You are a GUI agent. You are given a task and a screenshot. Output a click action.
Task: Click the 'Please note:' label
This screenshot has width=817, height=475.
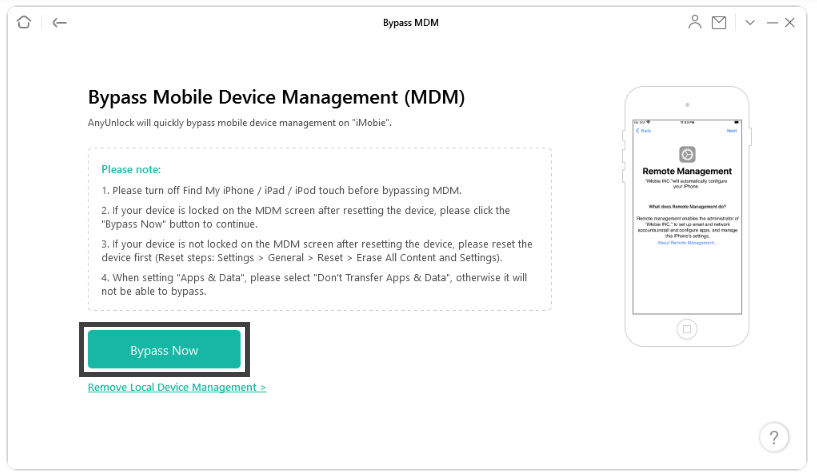[x=131, y=169]
